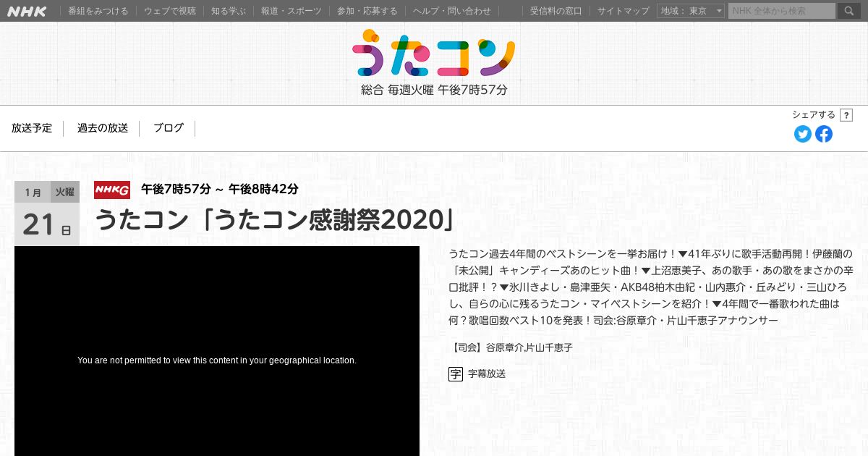Switch to 放送予定 tab

(32, 128)
